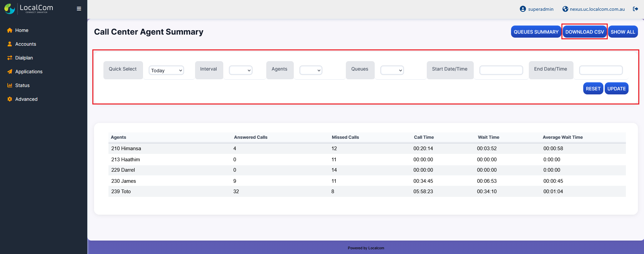This screenshot has width=644, height=254.
Task: Open the Quick Select Today dropdown
Action: (166, 70)
